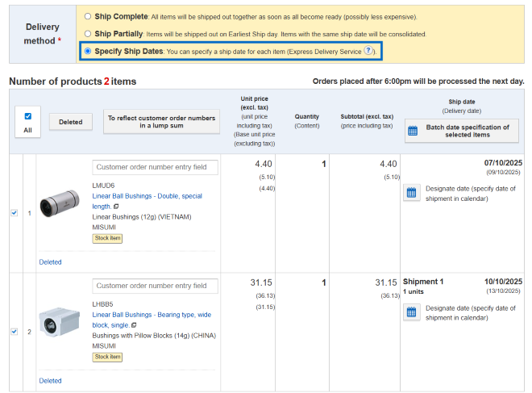Open calendar icon for LMUD6 ship date
Viewport: 532px width, 393px height.
(410, 193)
